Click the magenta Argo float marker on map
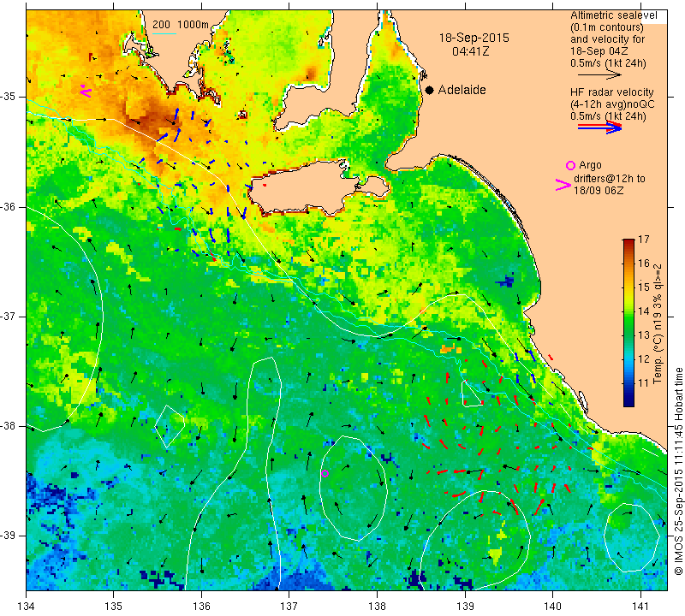Image resolution: width=685 pixels, height=616 pixels. (325, 474)
